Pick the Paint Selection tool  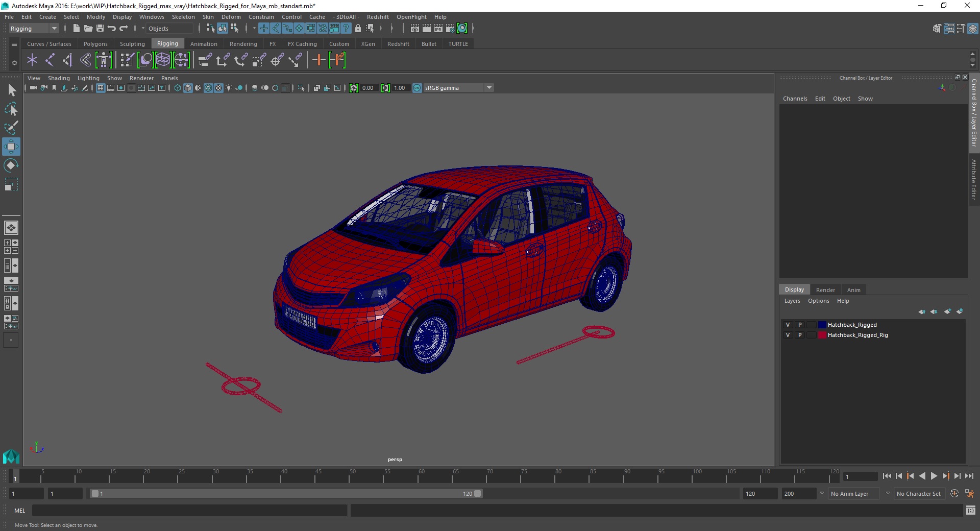pos(11,128)
